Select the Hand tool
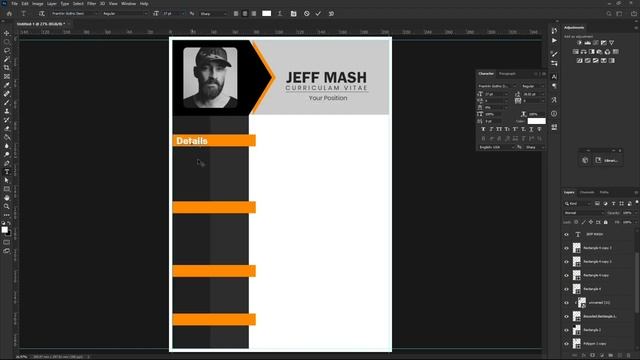Image resolution: width=640 pixels, height=360 pixels. click(7, 198)
